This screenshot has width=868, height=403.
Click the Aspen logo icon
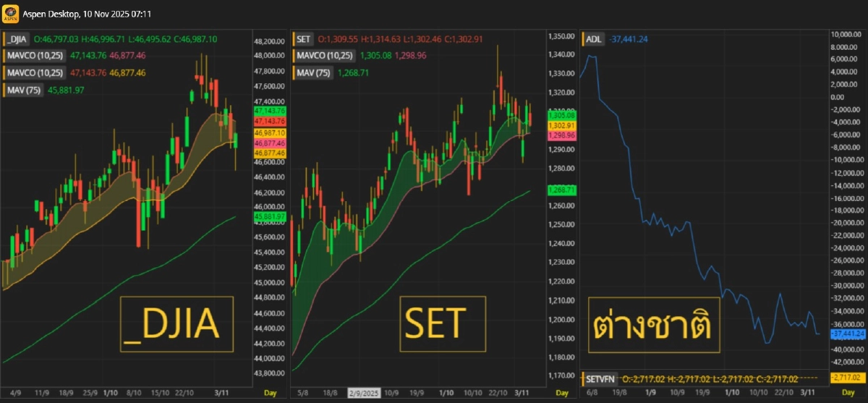[10, 14]
